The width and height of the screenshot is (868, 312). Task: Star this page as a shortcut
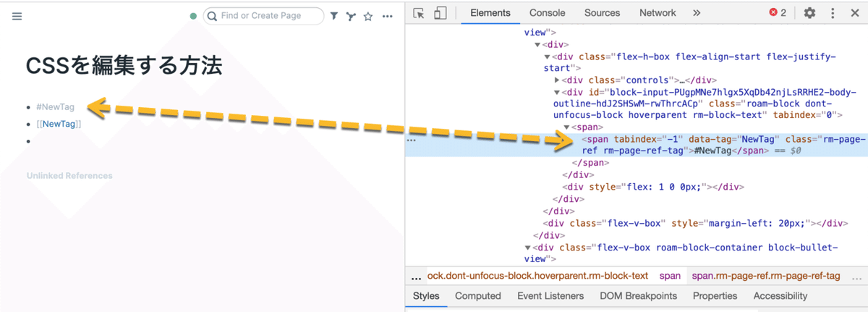tap(368, 16)
